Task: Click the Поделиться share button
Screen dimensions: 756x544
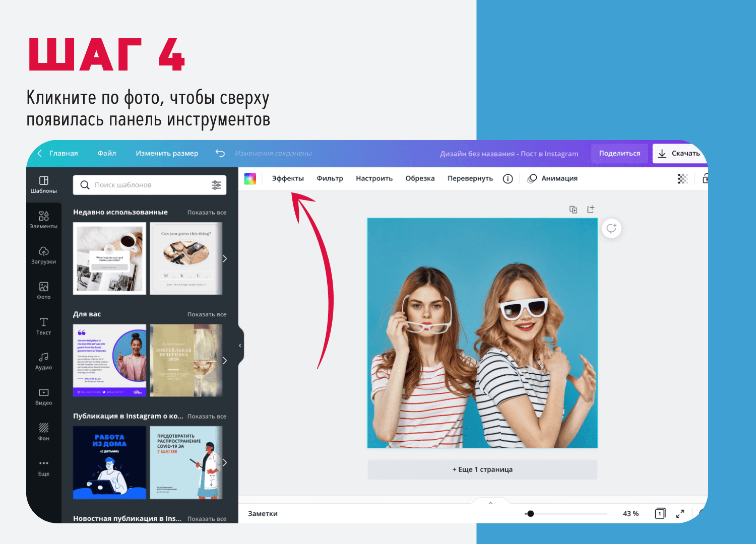Action: [619, 153]
